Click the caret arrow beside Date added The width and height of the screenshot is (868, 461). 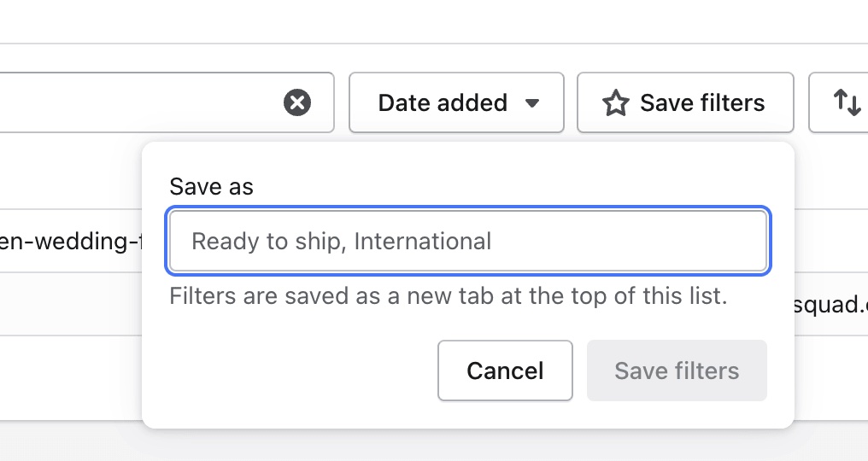[x=532, y=103]
